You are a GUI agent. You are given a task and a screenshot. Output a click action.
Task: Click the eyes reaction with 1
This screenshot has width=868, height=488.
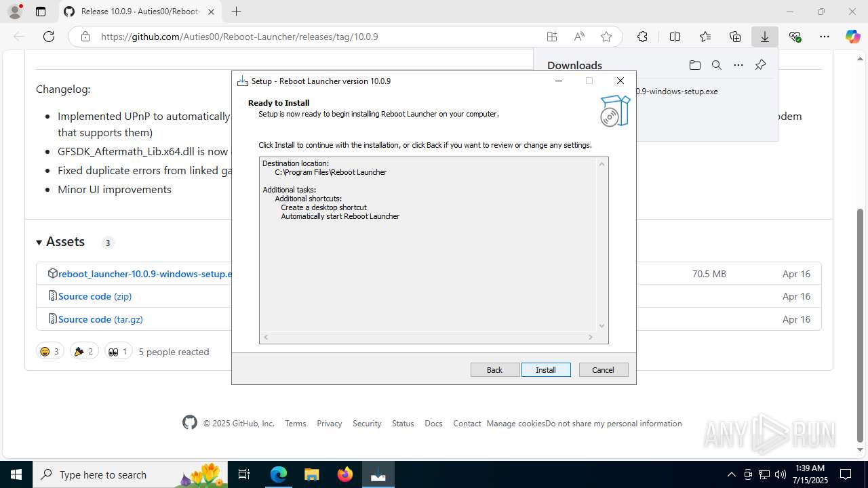click(x=118, y=351)
